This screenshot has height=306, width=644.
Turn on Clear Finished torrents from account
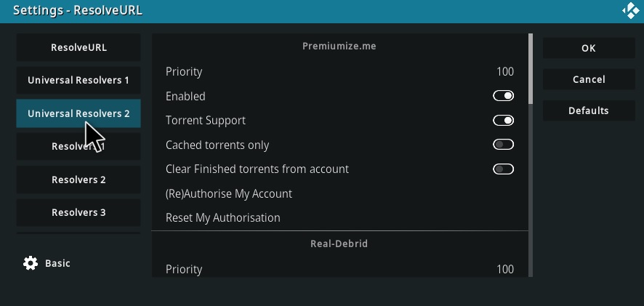[503, 169]
